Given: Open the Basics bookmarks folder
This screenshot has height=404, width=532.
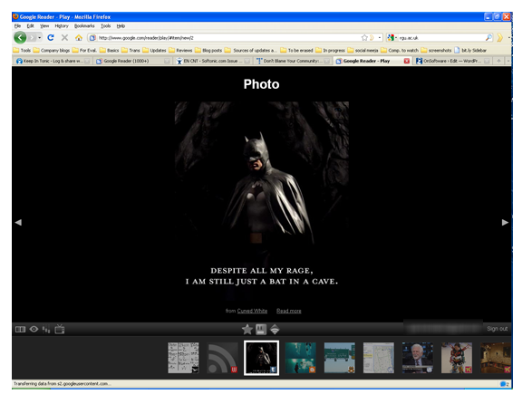Looking at the screenshot, I should 110,50.
